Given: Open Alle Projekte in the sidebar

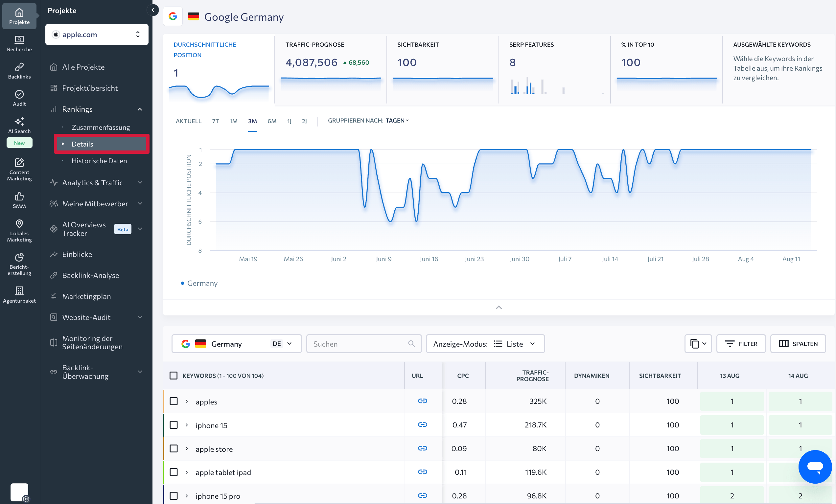Looking at the screenshot, I should click(83, 67).
